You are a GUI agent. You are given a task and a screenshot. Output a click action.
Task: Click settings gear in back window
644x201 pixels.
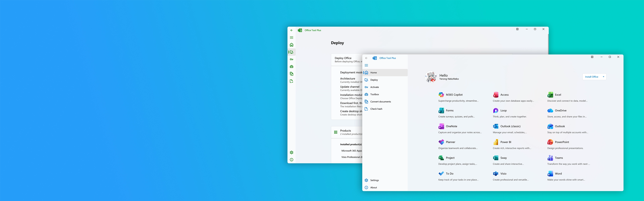click(291, 152)
